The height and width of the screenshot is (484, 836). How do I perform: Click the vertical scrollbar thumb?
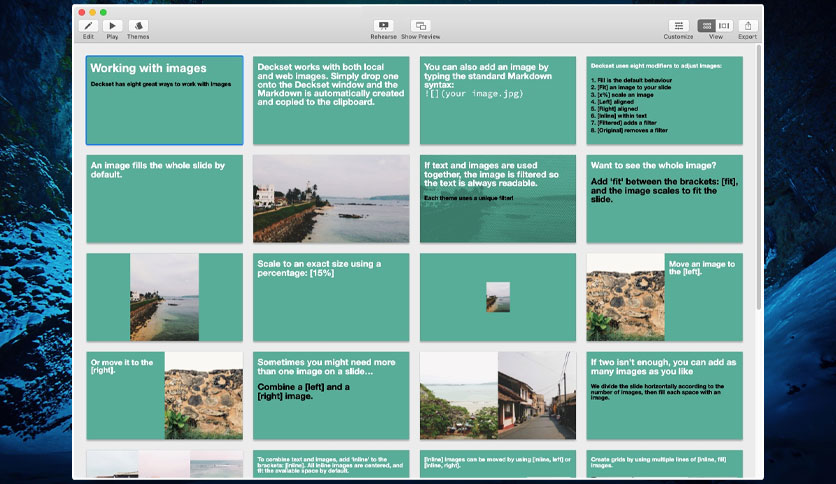click(x=759, y=177)
